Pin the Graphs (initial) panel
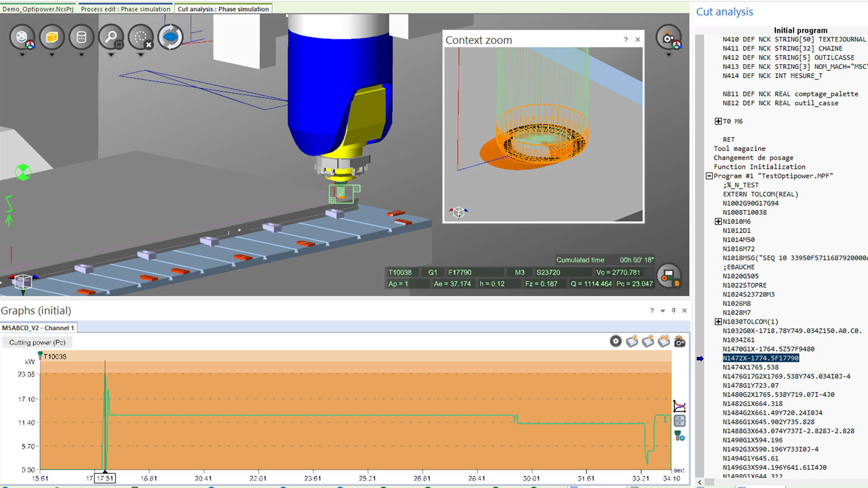 (x=674, y=310)
